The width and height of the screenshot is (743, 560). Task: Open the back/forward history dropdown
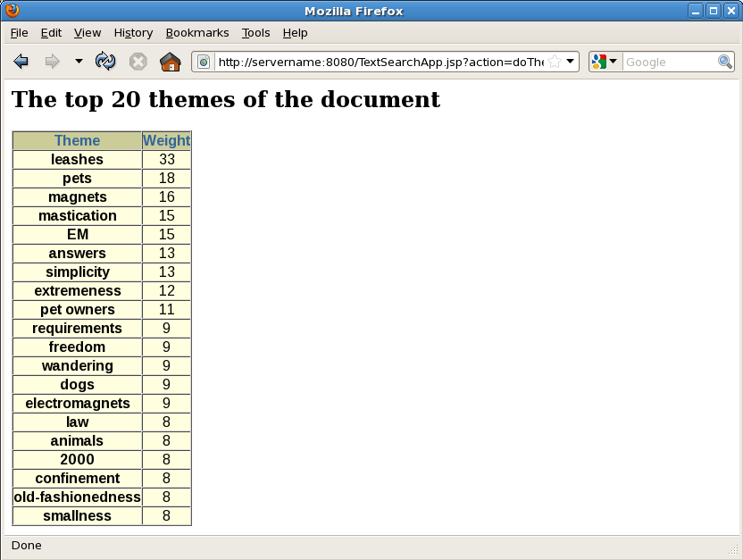click(x=79, y=62)
